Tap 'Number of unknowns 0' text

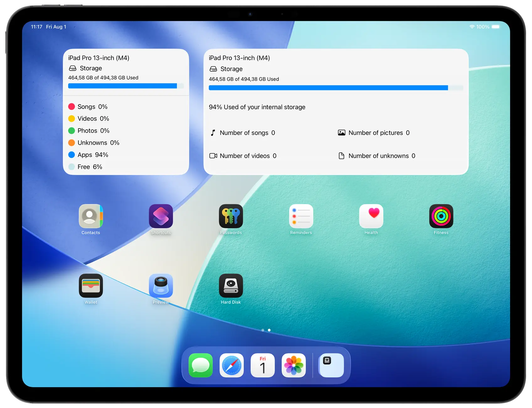(382, 156)
